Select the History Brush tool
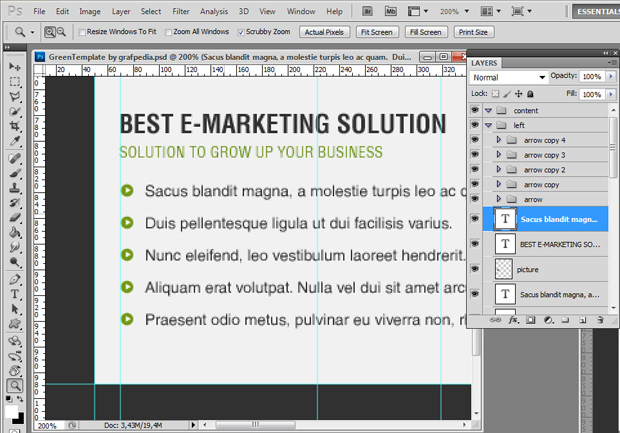Screen dimensions: 620x433 tap(15, 203)
